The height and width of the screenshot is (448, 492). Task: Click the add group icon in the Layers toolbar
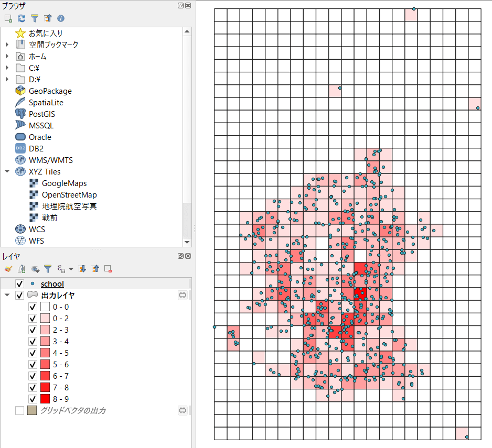coord(22,269)
